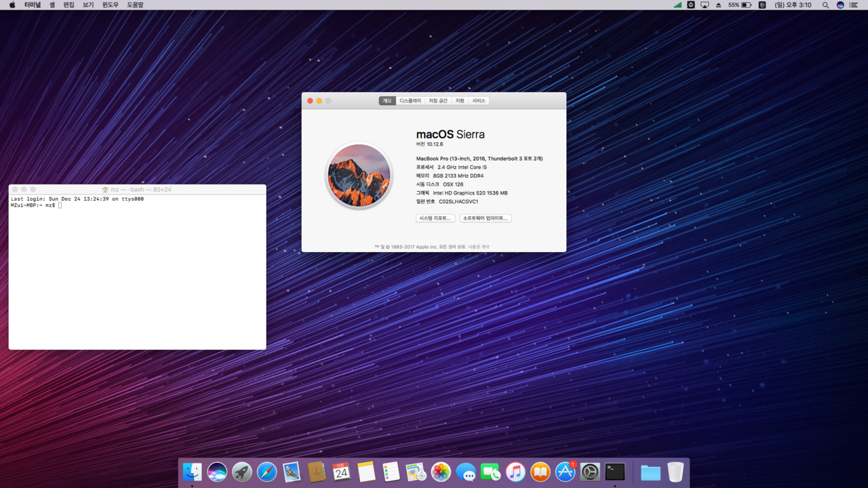Image resolution: width=868 pixels, height=488 pixels.
Task: Click the macOS Sierra heading
Action: 450,134
